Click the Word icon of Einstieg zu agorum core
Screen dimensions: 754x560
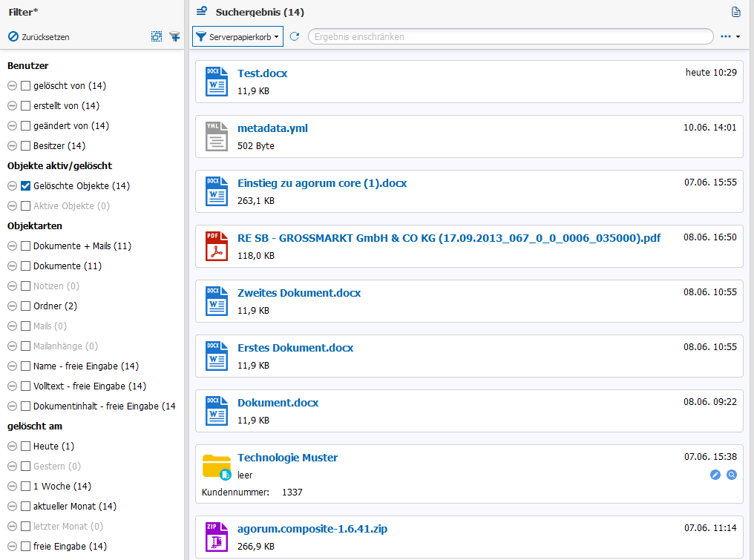coord(217,191)
